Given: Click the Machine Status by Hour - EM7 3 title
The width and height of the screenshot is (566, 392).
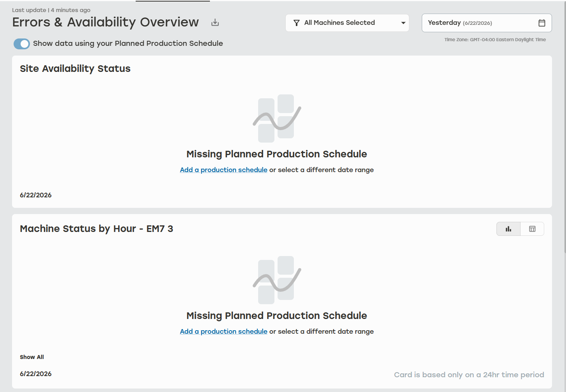Looking at the screenshot, I should (96, 228).
